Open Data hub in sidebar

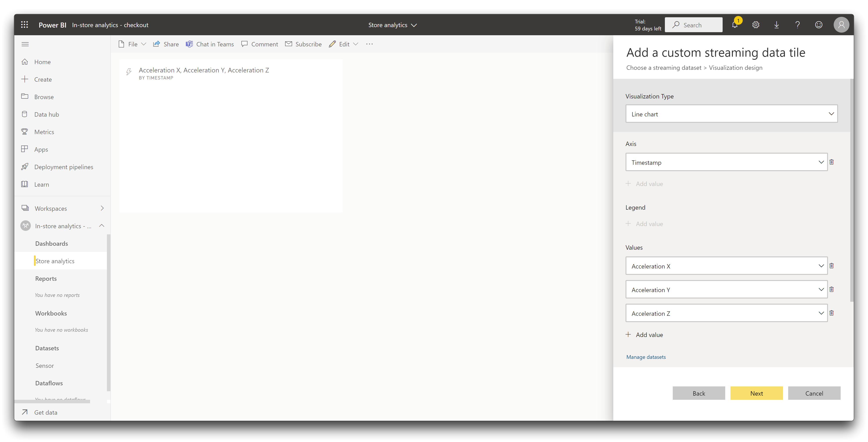pyautogui.click(x=62, y=114)
